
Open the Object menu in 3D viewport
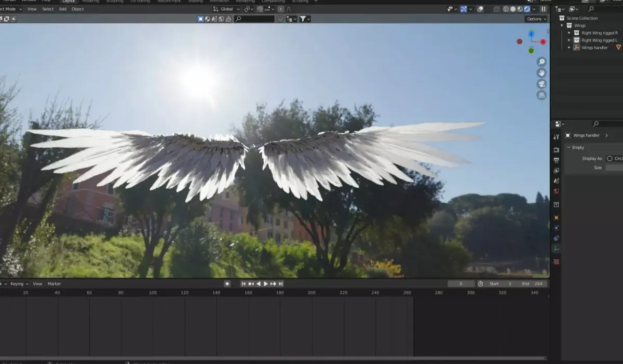coord(78,9)
